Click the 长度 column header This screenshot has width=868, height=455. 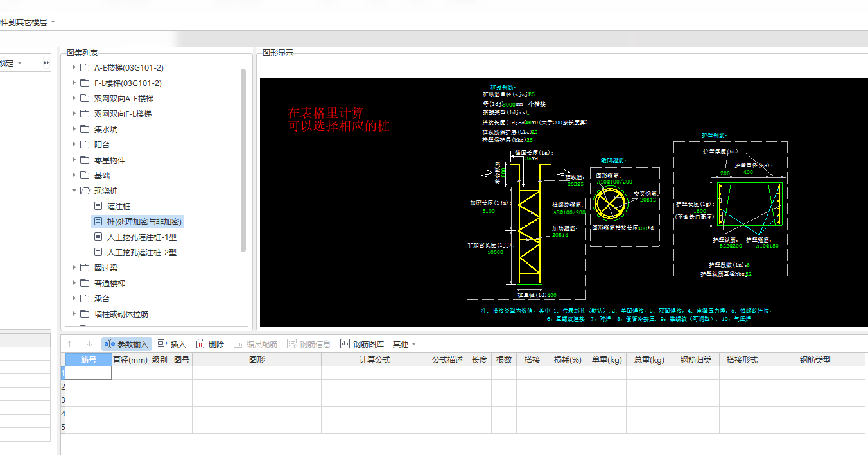(480, 360)
